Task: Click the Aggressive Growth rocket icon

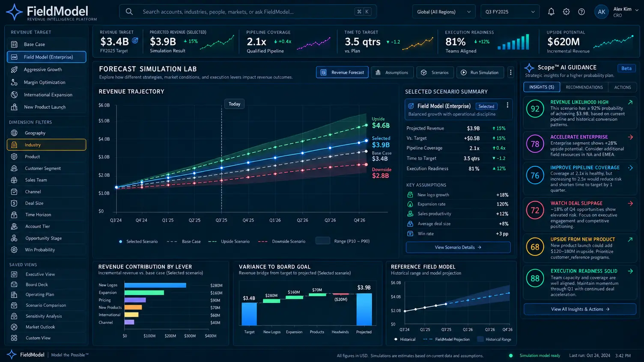Action: (x=14, y=69)
